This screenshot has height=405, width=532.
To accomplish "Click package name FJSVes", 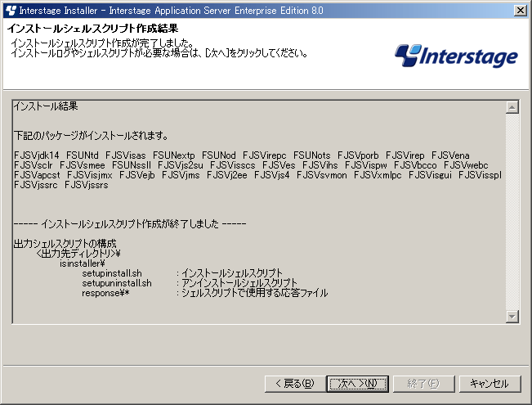I will point(279,165).
